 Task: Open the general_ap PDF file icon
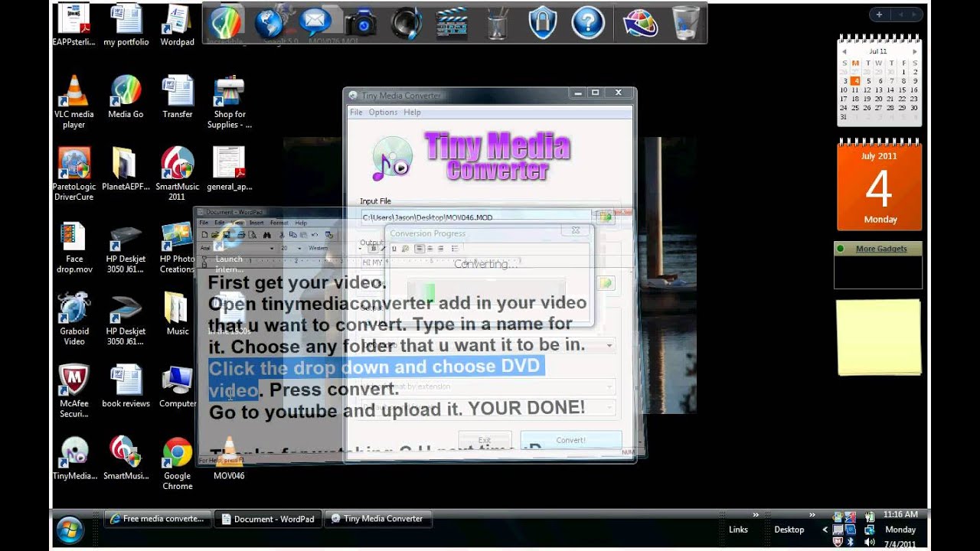point(229,169)
